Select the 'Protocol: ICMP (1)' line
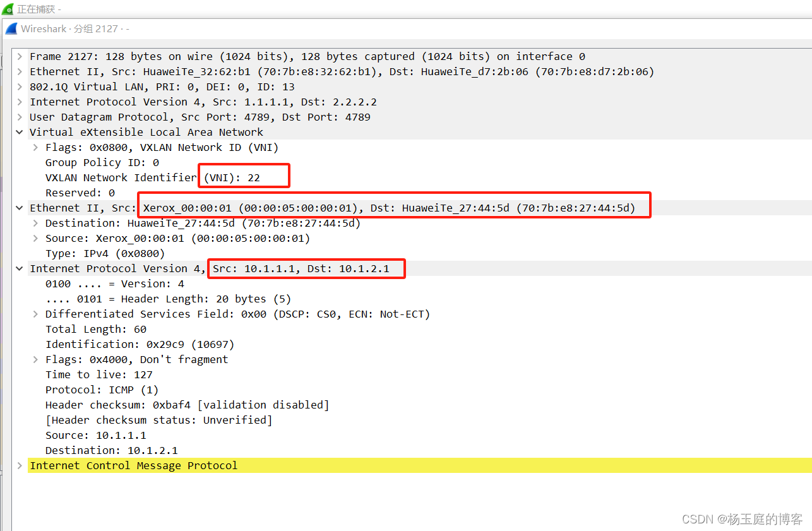The image size is (812, 531). coord(102,390)
